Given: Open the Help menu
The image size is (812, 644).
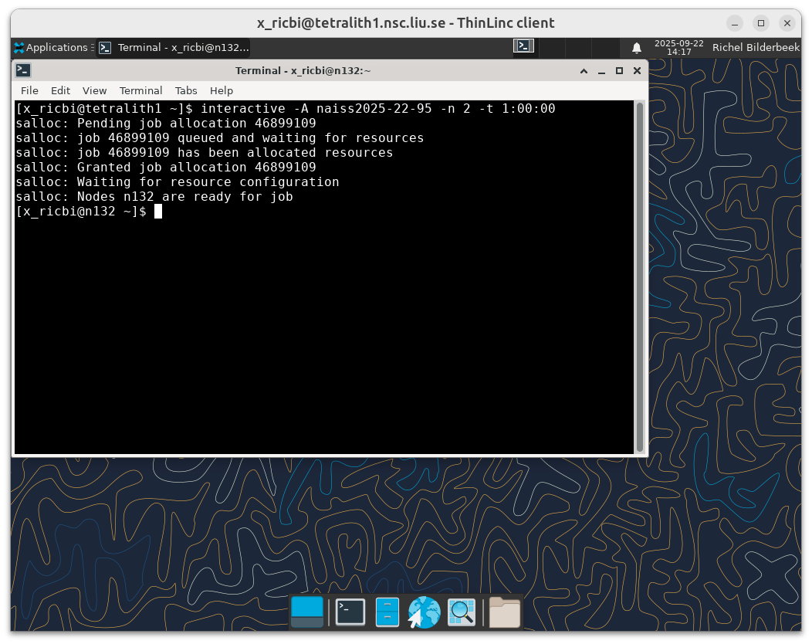Looking at the screenshot, I should (x=222, y=90).
